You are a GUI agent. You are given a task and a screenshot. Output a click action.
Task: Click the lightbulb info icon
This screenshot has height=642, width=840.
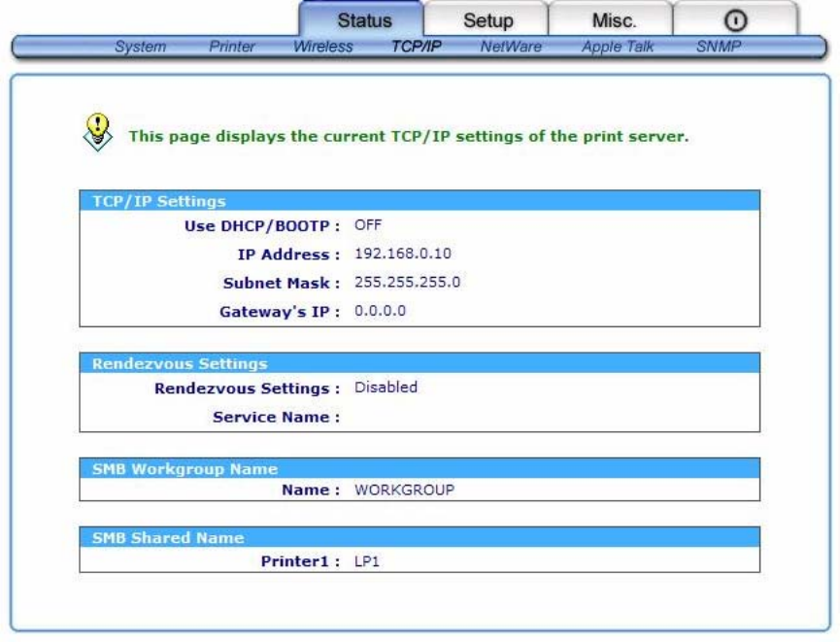click(x=97, y=132)
